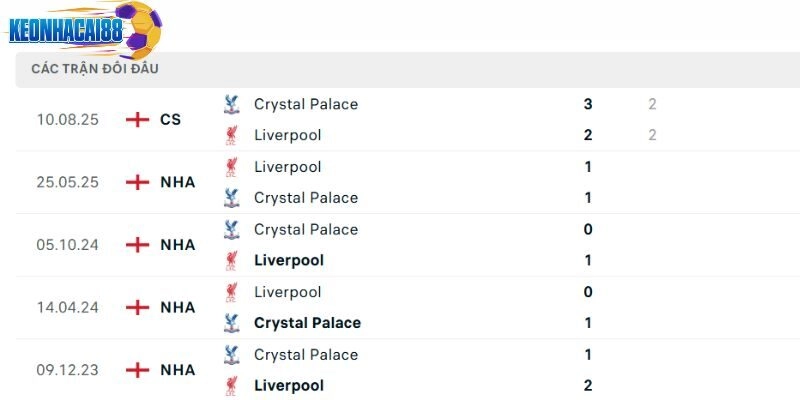The height and width of the screenshot is (400, 800).
Task: Open bold Liverpool link in 09.12.23 match
Action: click(289, 386)
